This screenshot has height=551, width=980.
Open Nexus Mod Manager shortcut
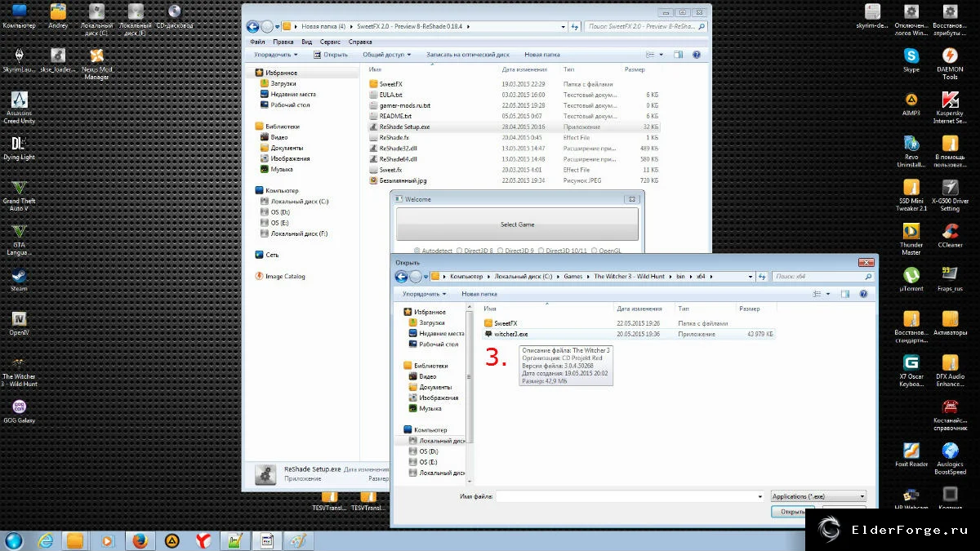pos(96,63)
